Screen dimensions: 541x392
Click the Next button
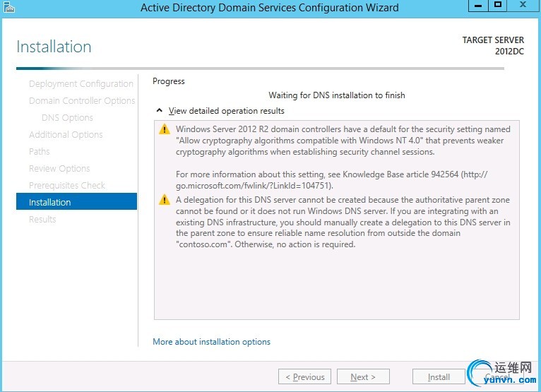(x=363, y=377)
